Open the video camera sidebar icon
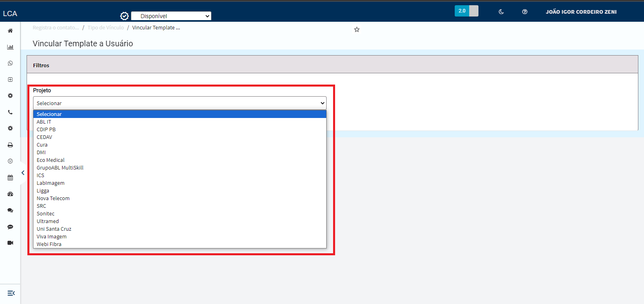This screenshot has width=644, height=304. [x=10, y=243]
